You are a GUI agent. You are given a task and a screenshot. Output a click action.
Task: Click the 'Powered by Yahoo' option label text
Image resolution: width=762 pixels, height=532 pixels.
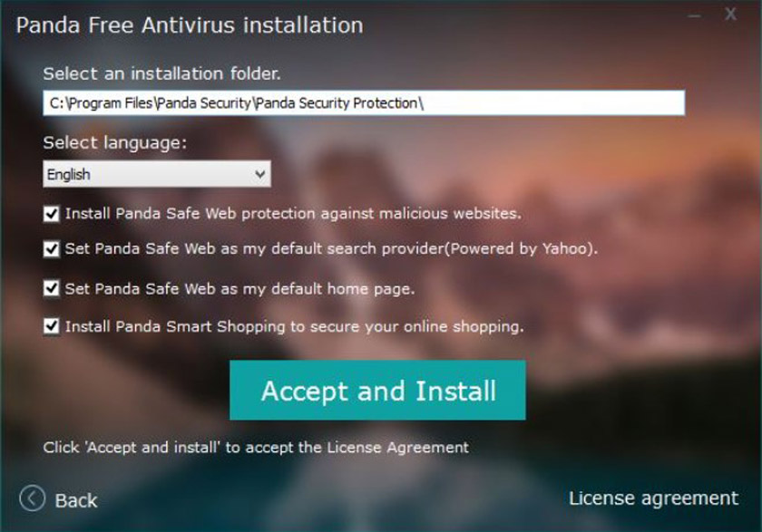[x=331, y=249]
